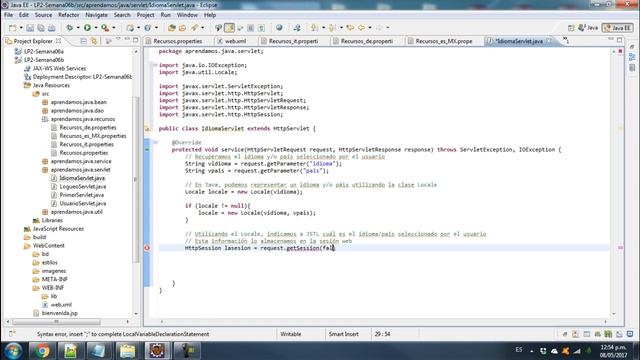Click the Print toolbar icon
Viewport: 640px width, 360px height.
(x=51, y=28)
